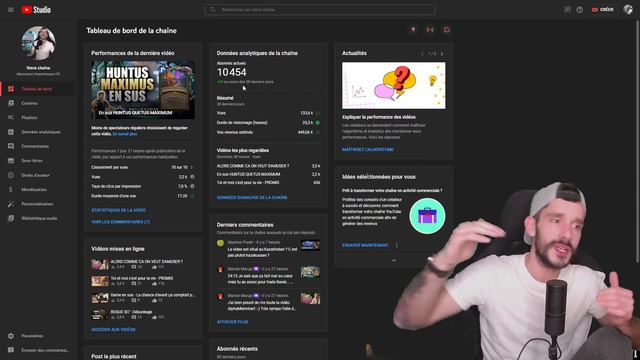Go to previous Actualités card
Viewport: 640px width, 360px height.
[x=422, y=53]
